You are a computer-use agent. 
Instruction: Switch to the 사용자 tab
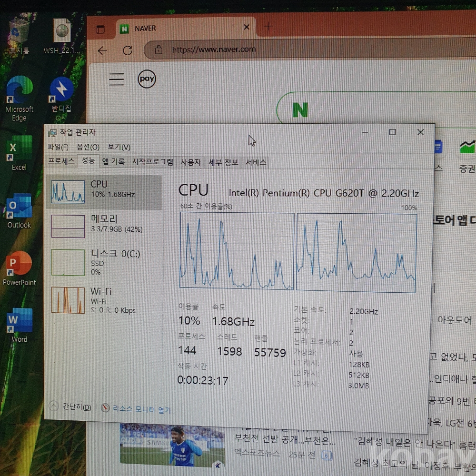191,162
